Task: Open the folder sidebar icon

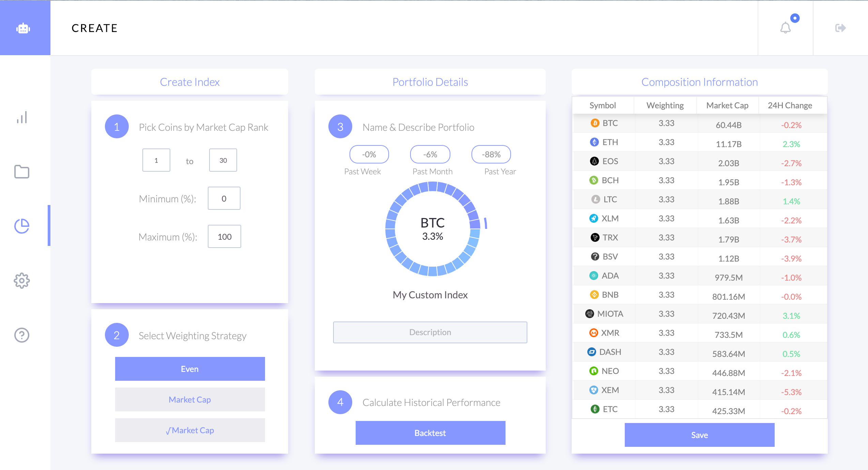Action: 22,172
